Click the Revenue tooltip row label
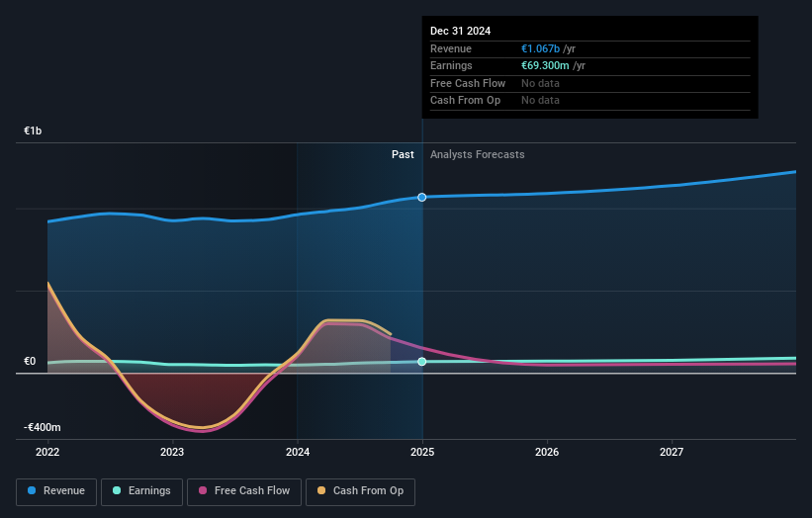Viewport: 812px width, 518px height. pyautogui.click(x=451, y=48)
